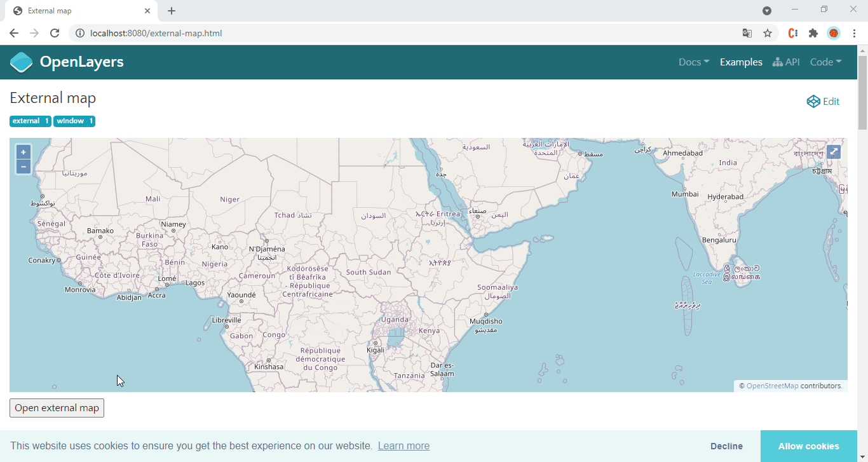Click the Open external map button

(57, 408)
